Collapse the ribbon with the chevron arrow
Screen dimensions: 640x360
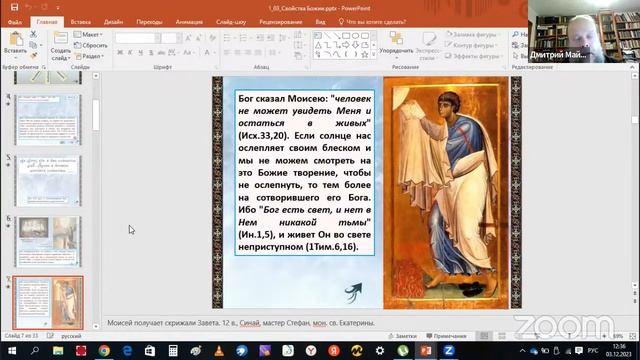(x=632, y=67)
